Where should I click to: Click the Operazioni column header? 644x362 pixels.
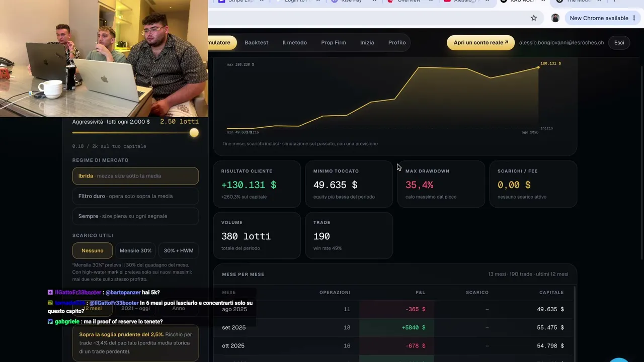[335, 293]
